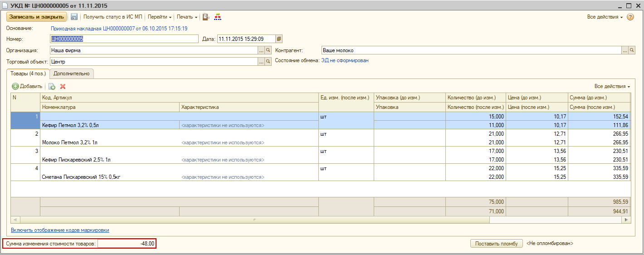
Task: Click the ellipsis button for Торговый объект
Action: click(261, 61)
